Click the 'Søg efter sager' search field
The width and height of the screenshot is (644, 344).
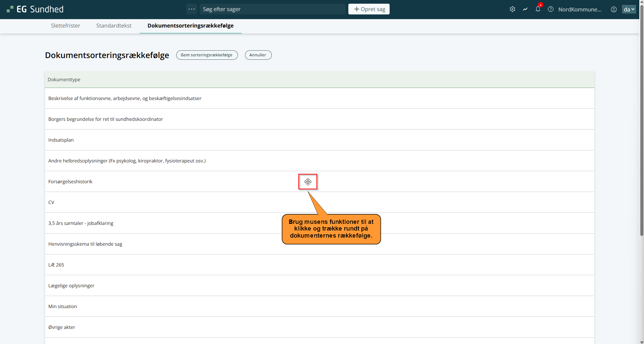click(x=272, y=9)
